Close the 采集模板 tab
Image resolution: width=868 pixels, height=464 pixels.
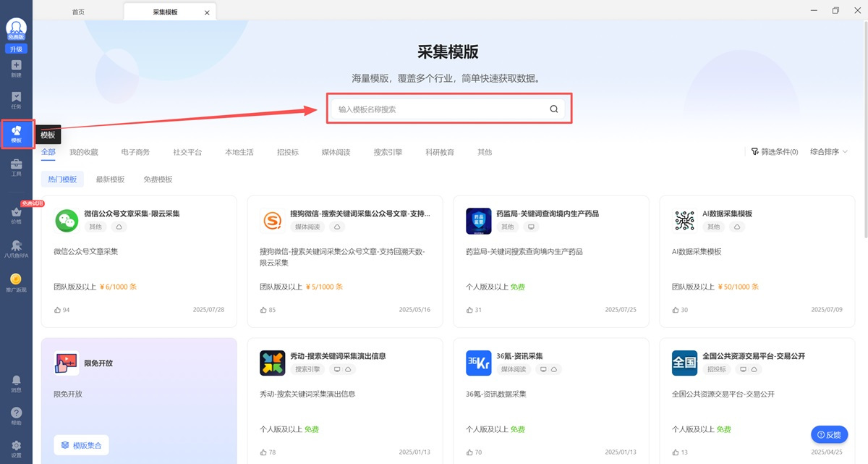pos(208,12)
